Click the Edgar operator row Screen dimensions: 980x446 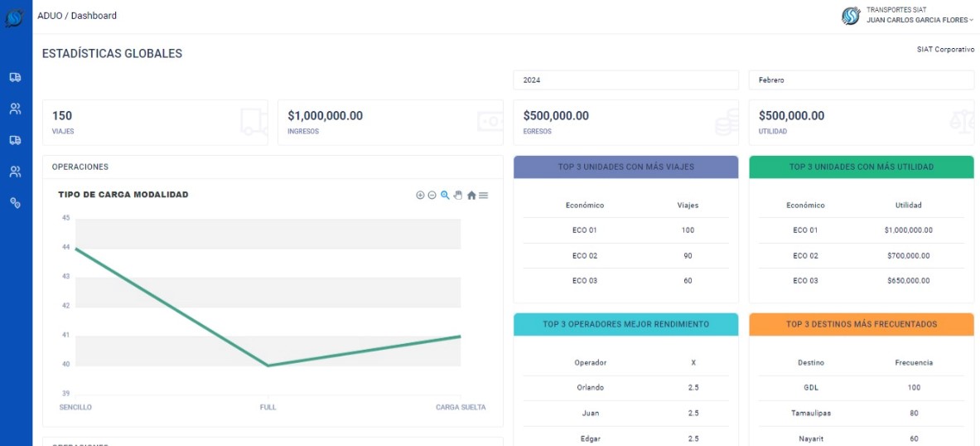coord(625,439)
